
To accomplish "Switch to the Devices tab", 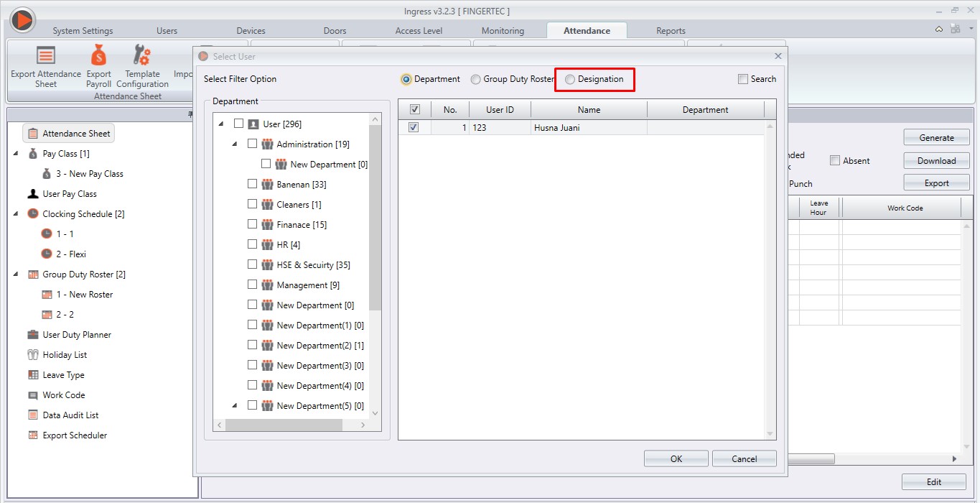I will coord(251,31).
